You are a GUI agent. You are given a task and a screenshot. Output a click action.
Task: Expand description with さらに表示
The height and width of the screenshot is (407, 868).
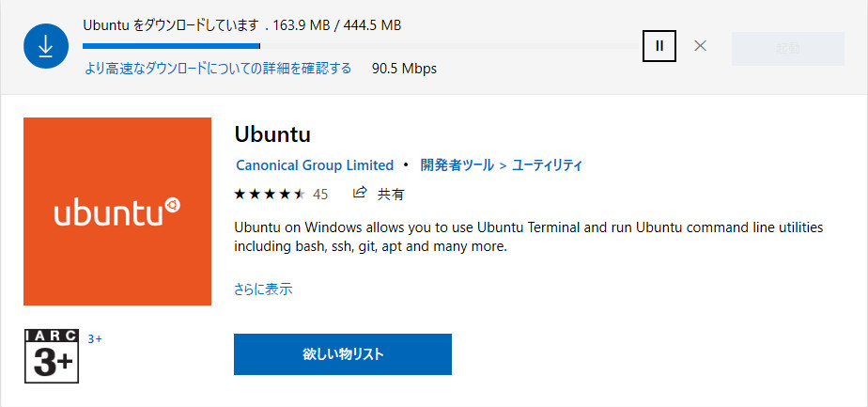coord(263,290)
